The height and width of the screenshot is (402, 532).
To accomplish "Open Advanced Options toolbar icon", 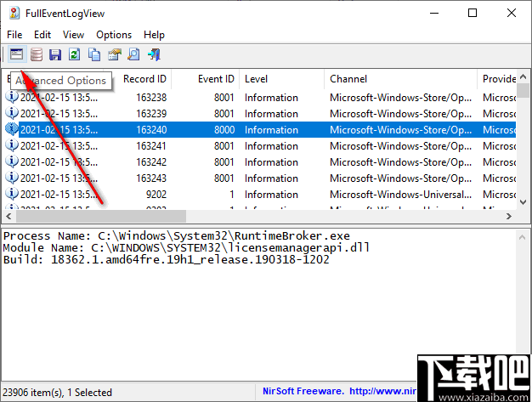I will tap(17, 54).
